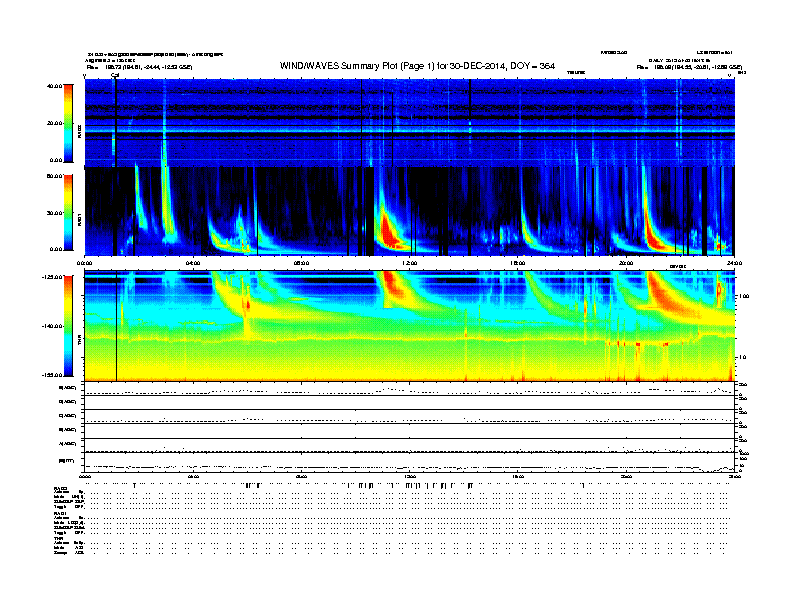The width and height of the screenshot is (792, 612).
Task: Click the 04:00 tick label under RAD1 panel
Action: tap(193, 263)
